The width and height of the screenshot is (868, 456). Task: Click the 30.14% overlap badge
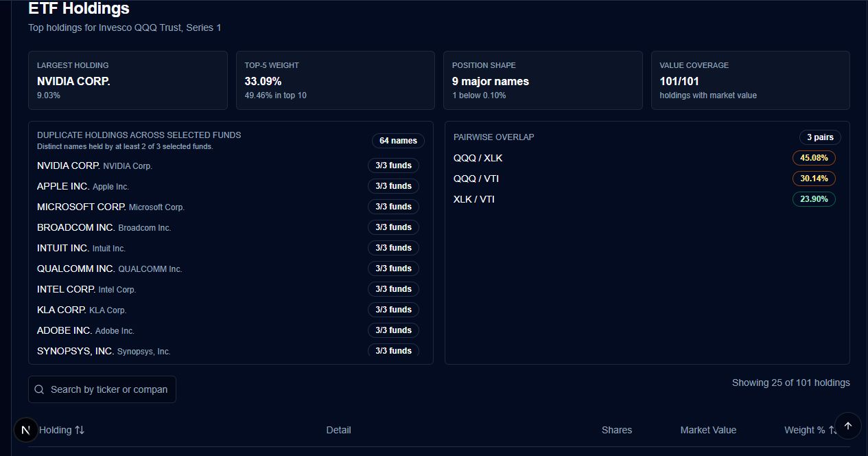(x=814, y=179)
